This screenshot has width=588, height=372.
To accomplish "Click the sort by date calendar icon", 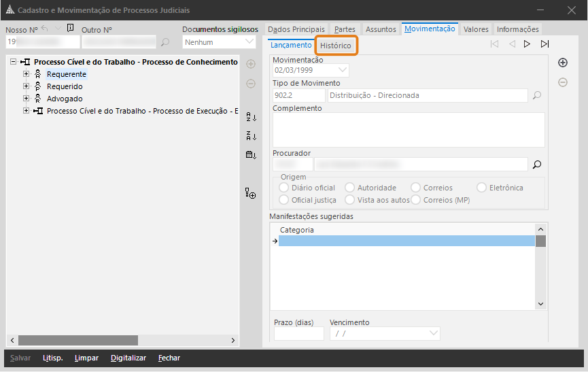I will 250,155.
